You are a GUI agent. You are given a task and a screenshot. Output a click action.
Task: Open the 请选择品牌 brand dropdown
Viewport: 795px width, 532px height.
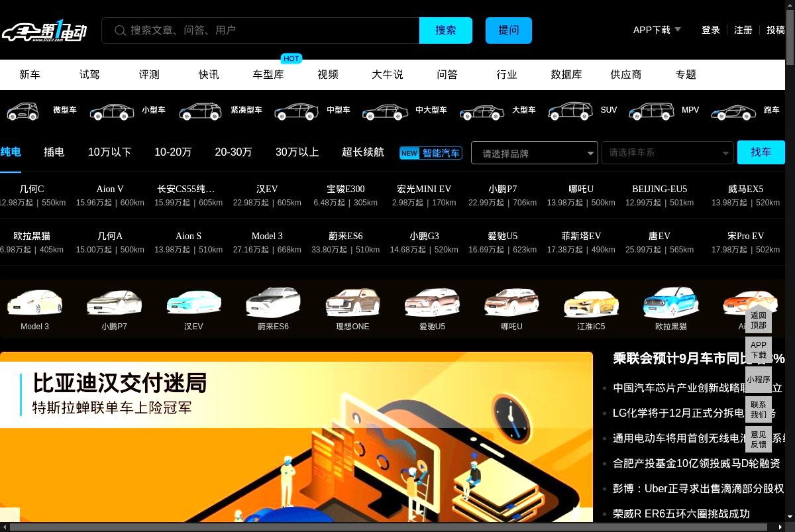click(x=534, y=153)
